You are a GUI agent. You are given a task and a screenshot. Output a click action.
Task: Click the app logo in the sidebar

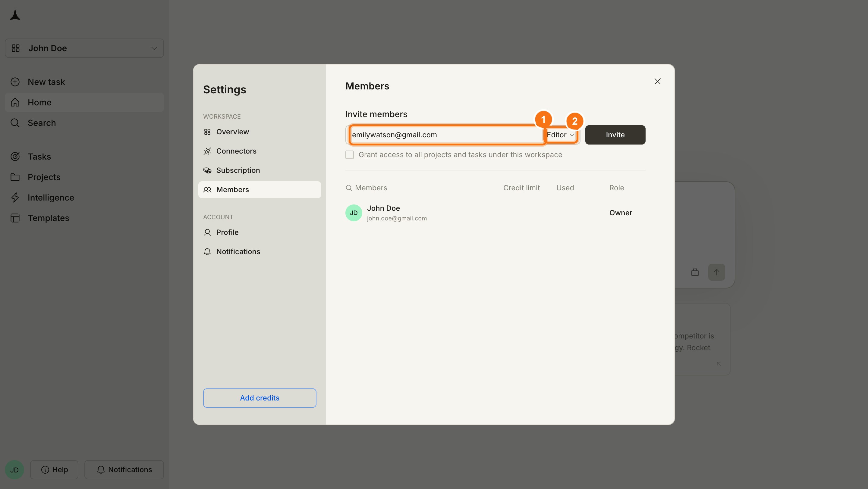click(15, 15)
